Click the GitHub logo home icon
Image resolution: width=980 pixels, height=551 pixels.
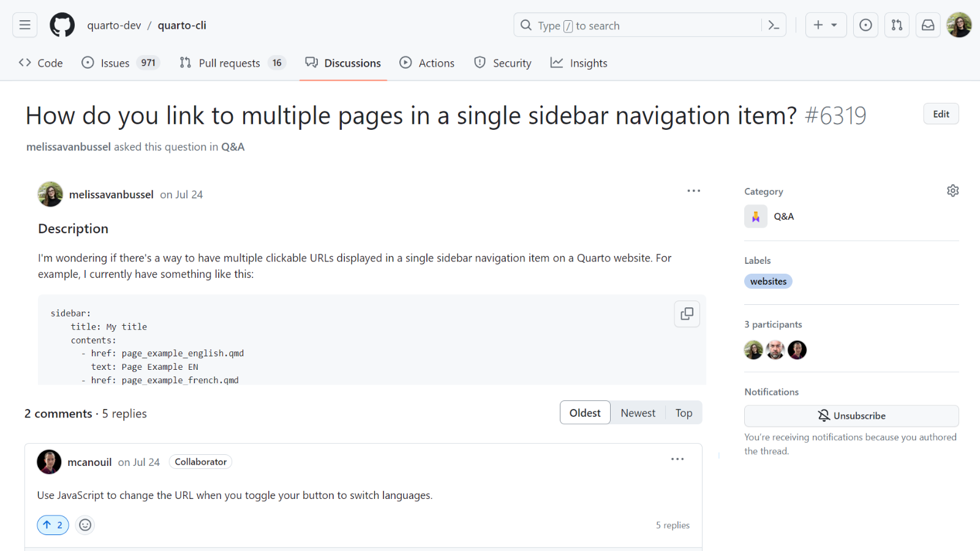tap(62, 25)
